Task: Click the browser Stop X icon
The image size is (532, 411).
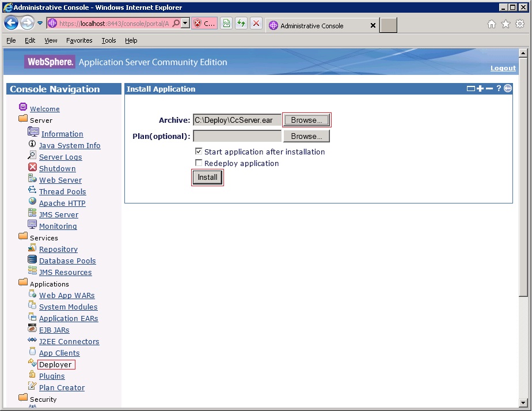Action: tap(256, 24)
